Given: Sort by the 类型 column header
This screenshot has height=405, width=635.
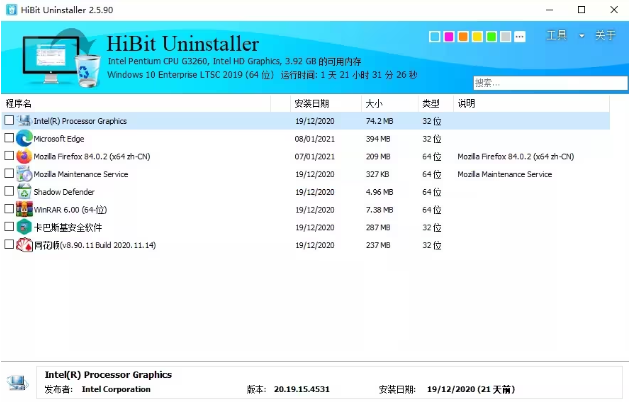Looking at the screenshot, I should [436, 104].
